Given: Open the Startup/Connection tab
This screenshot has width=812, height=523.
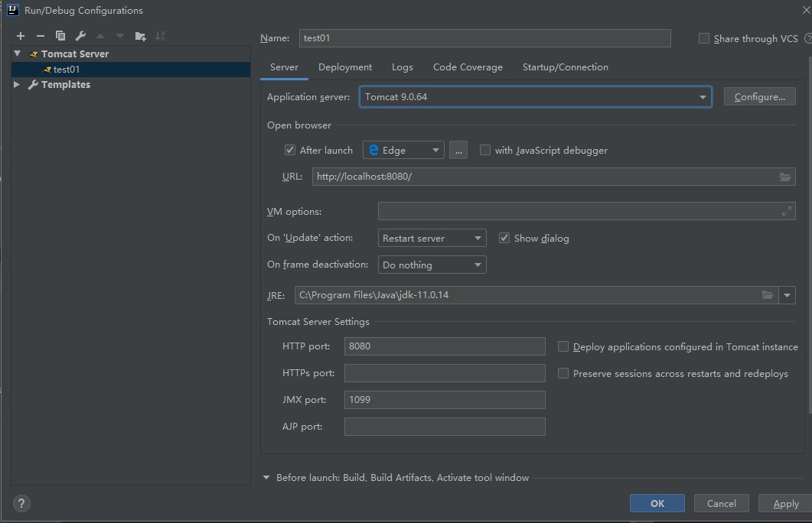Looking at the screenshot, I should click(565, 67).
